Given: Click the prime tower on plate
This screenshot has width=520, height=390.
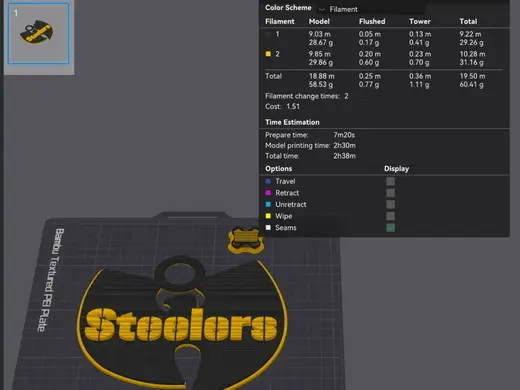Looking at the screenshot, I should coord(246,240).
